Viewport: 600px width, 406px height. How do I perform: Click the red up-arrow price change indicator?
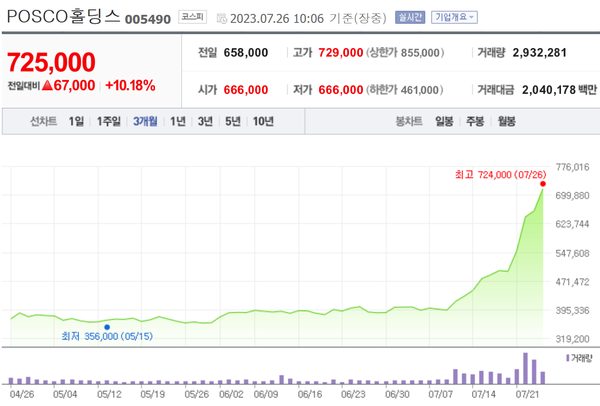(x=61, y=86)
